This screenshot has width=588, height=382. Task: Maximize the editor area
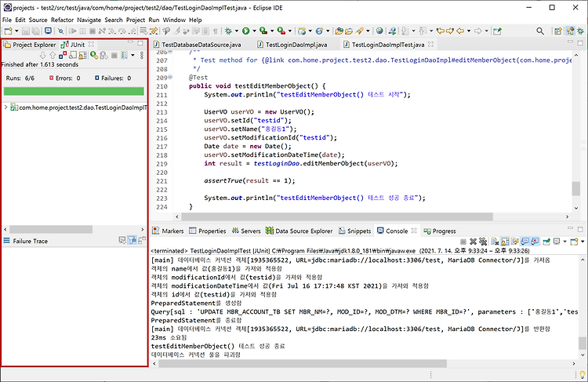click(580, 43)
